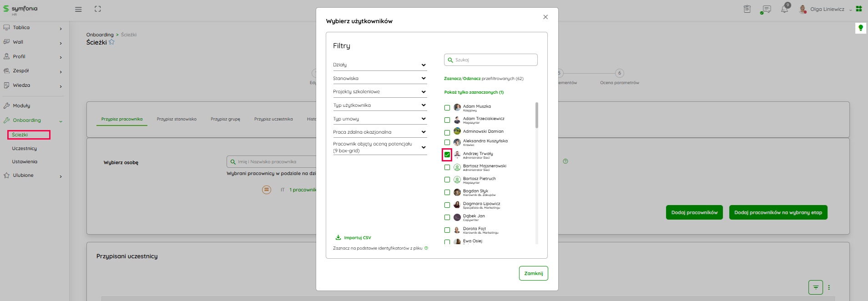
Task: Click the hamburger menu icon
Action: 78,9
